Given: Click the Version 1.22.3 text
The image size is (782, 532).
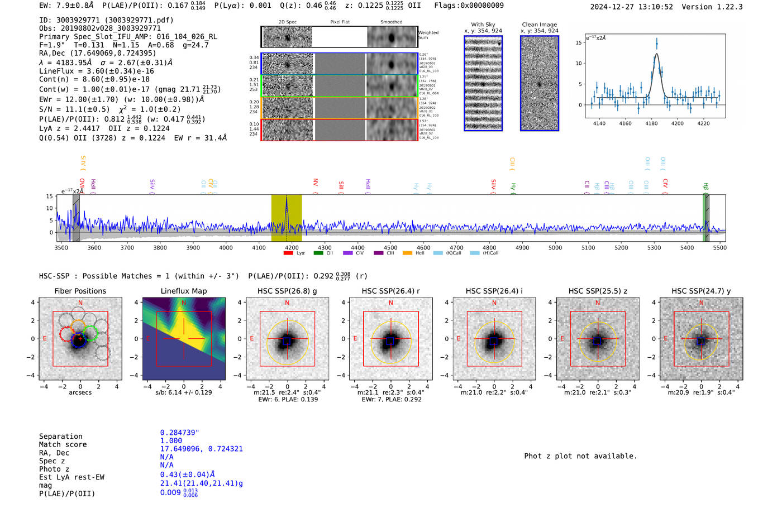Looking at the screenshot, I should coord(712,7).
